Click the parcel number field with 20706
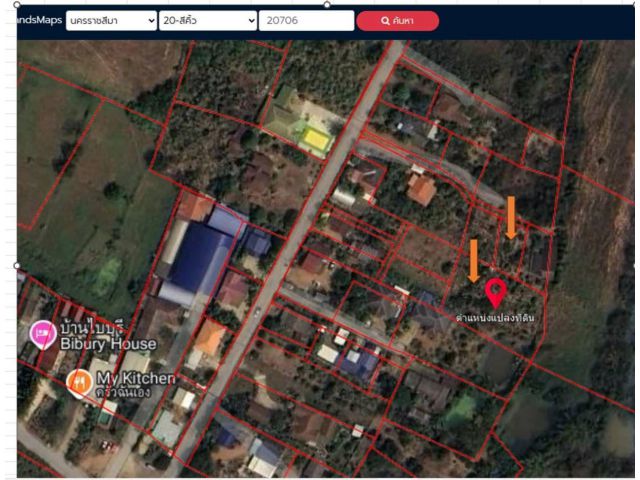Screen dimensions: 640x480 (306, 20)
